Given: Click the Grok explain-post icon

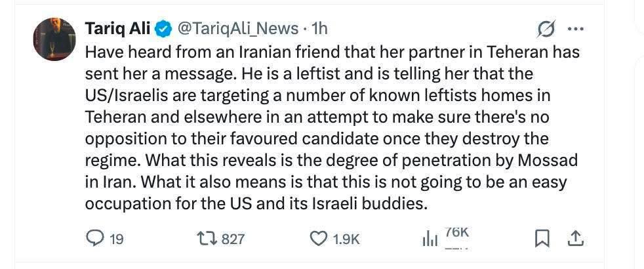Looking at the screenshot, I should (x=546, y=29).
